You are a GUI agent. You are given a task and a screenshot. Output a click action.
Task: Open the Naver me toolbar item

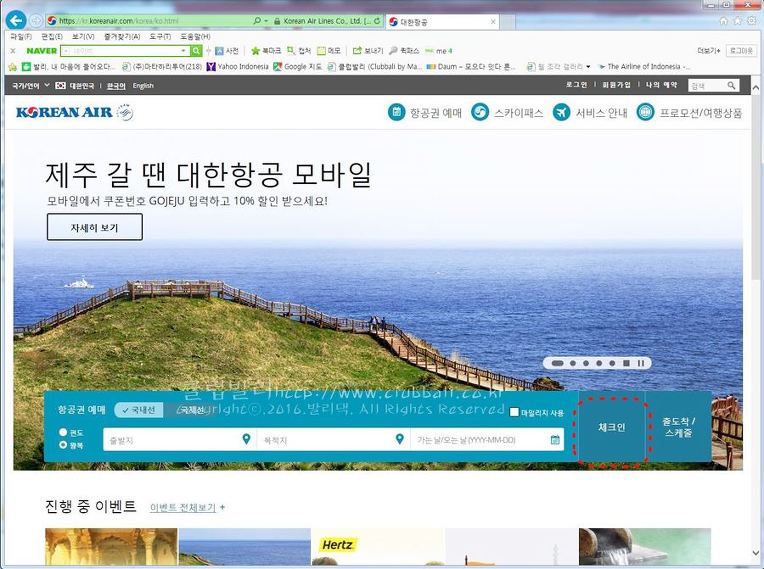pyautogui.click(x=439, y=51)
